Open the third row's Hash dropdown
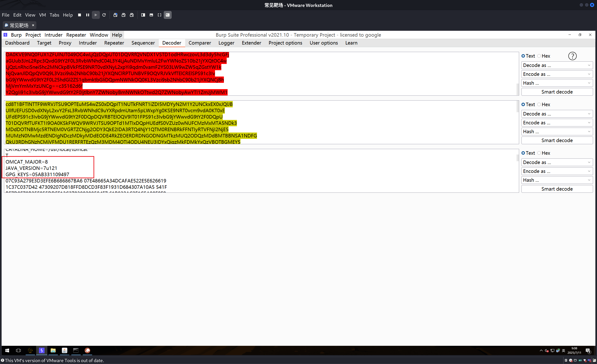Viewport: 597px width, 364px height. [556, 180]
